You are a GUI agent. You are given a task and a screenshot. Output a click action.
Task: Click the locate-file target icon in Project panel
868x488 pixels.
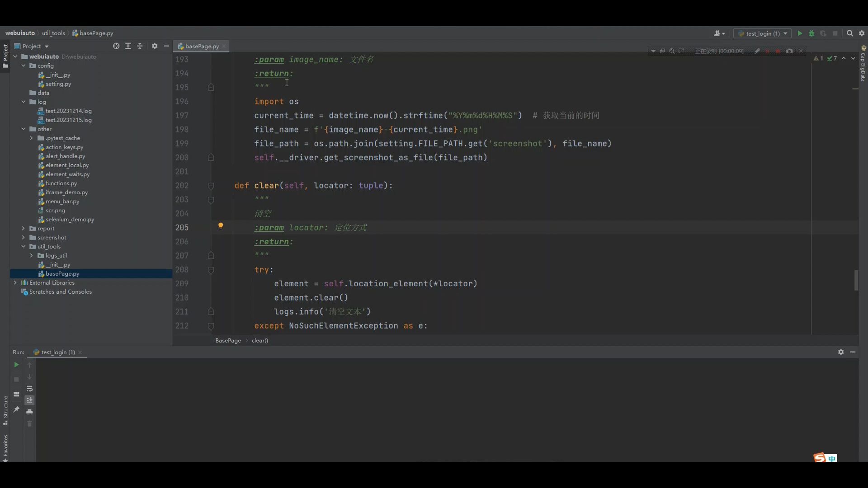[x=116, y=46]
